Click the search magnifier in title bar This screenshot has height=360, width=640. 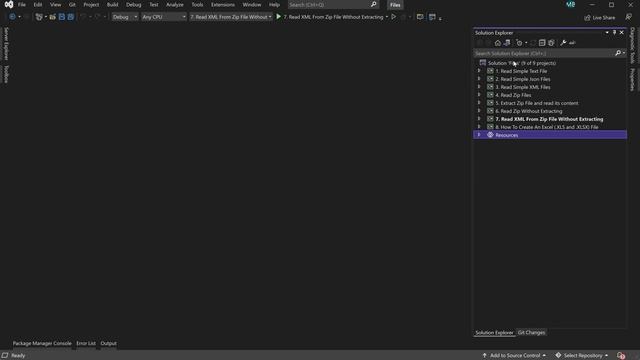tap(373, 4)
